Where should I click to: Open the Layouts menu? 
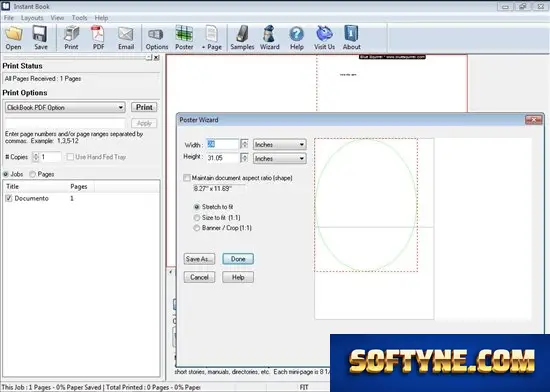(x=32, y=18)
